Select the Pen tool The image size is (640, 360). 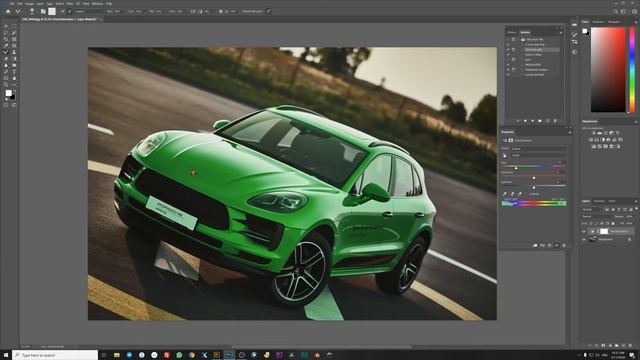pyautogui.click(x=6, y=71)
